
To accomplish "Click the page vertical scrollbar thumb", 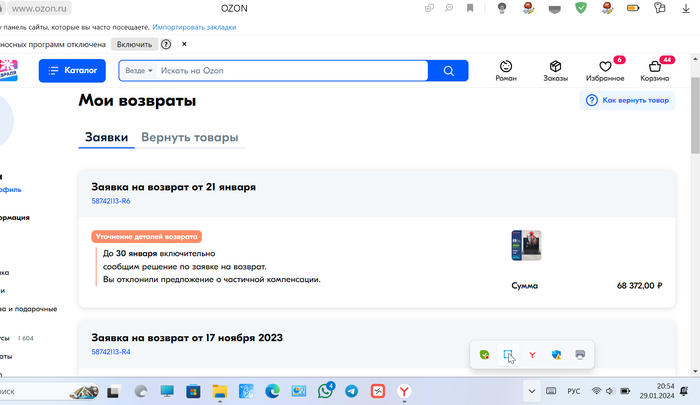I will (x=695, y=115).
